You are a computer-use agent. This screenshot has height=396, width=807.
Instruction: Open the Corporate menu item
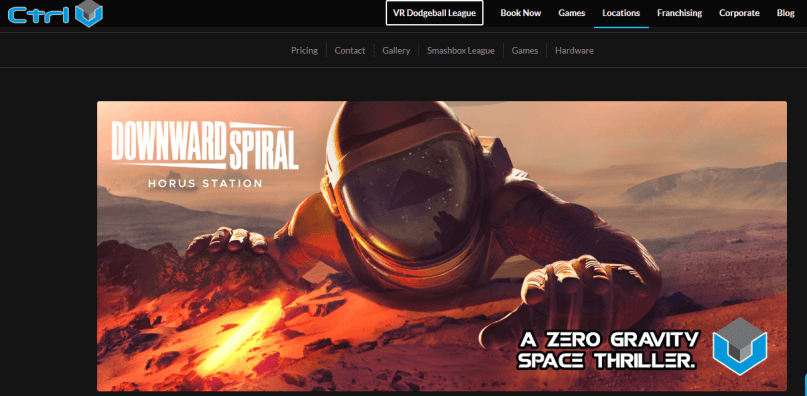[739, 13]
